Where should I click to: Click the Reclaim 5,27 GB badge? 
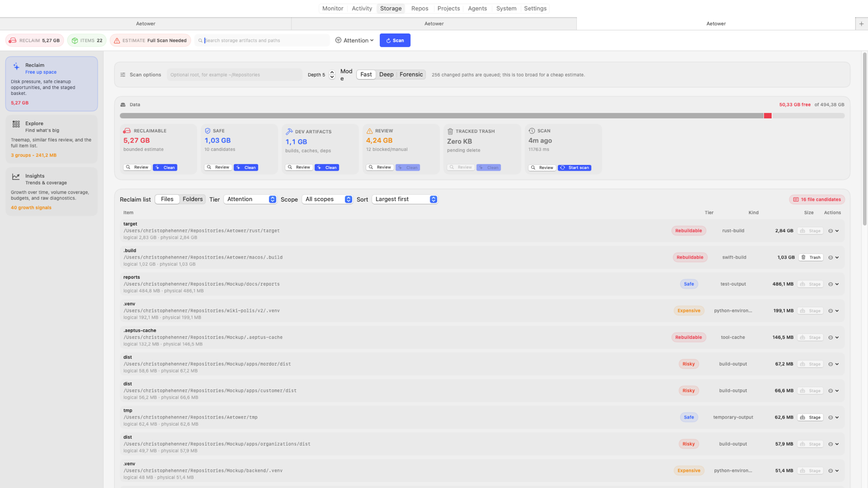(35, 40)
